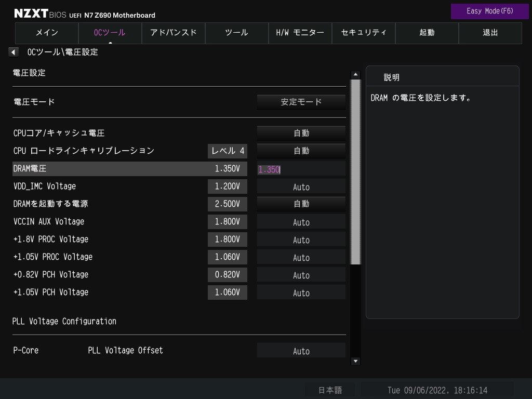Click +1.05V PCH Voltage Auto field
This screenshot has width=532, height=399.
click(301, 292)
